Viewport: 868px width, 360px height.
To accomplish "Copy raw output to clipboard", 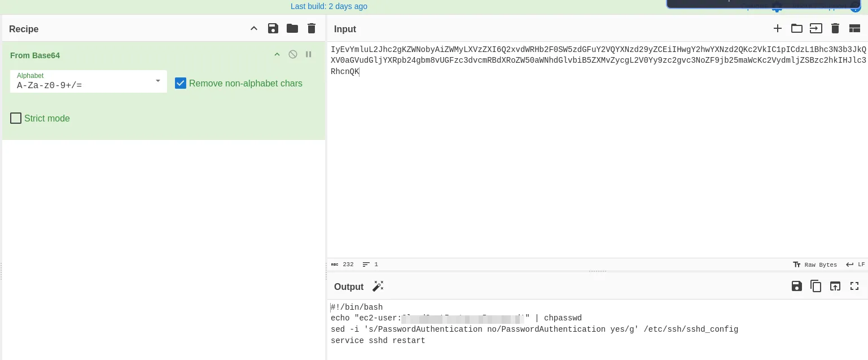I will [816, 287].
